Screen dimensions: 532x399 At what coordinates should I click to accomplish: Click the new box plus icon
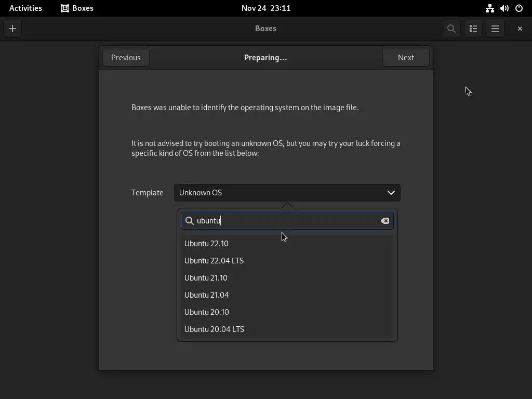pyautogui.click(x=12, y=29)
